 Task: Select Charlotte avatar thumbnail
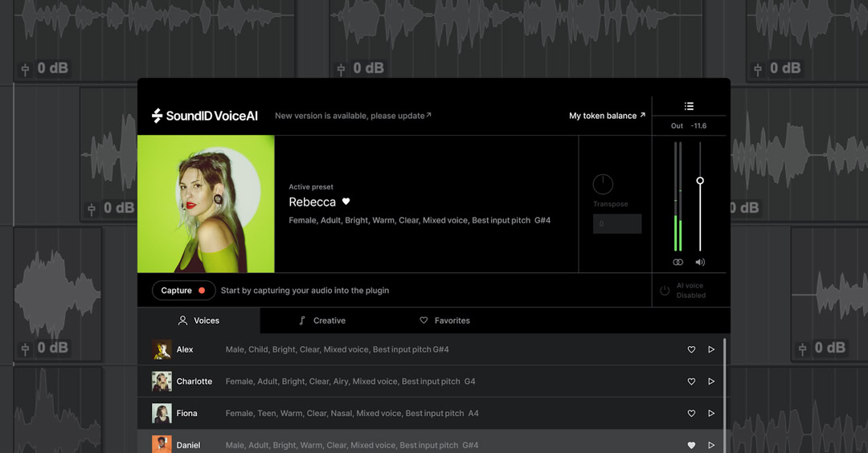point(162,382)
